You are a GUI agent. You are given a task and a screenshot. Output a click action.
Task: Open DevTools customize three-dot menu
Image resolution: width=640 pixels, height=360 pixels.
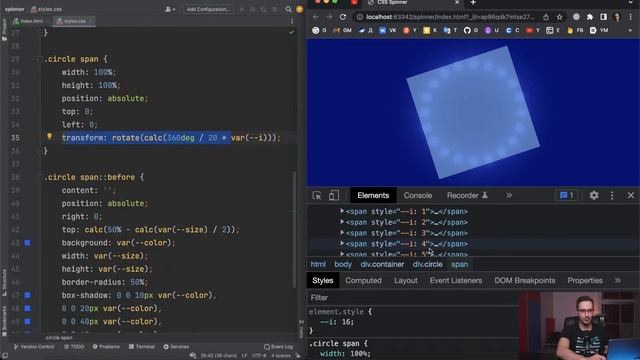[x=612, y=196]
